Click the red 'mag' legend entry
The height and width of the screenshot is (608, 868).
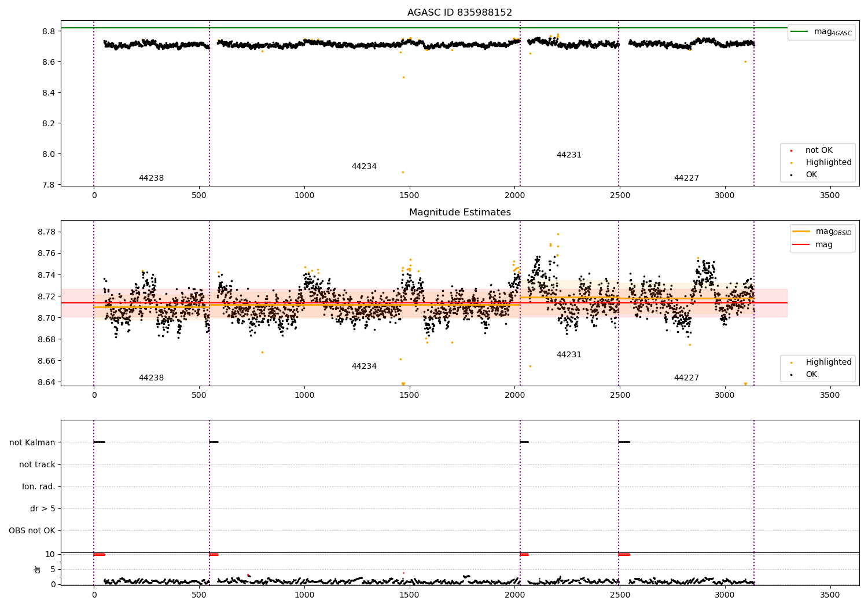pyautogui.click(x=812, y=244)
